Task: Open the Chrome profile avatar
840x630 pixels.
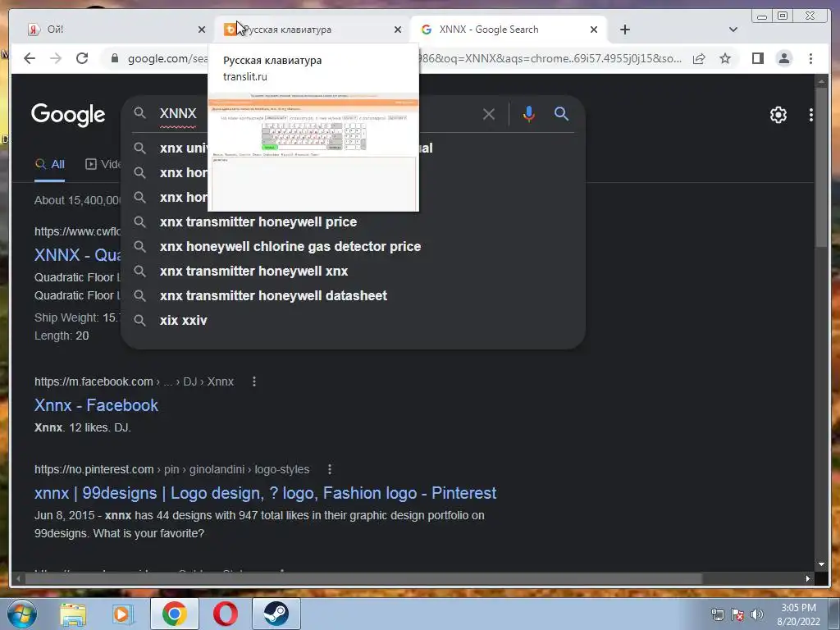Action: pyautogui.click(x=783, y=58)
